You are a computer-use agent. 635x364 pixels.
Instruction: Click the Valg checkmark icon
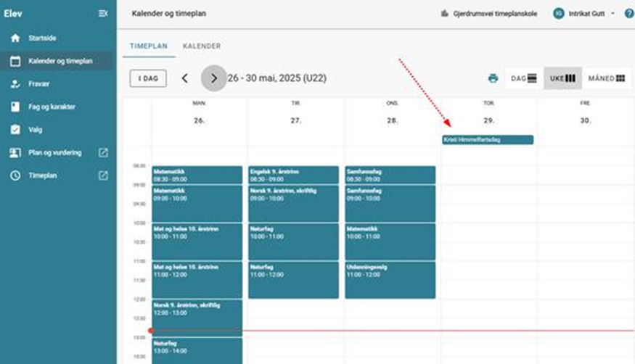point(15,130)
